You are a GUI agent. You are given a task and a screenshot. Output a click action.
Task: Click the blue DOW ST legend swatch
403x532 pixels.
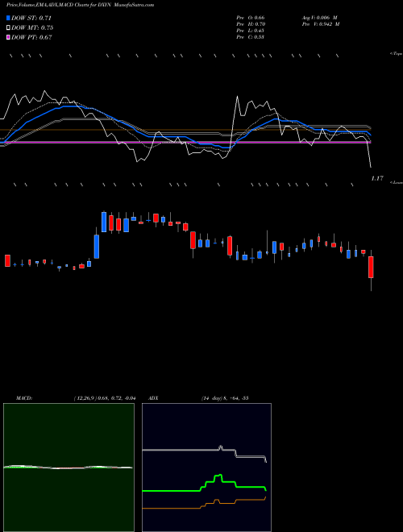(x=8, y=18)
